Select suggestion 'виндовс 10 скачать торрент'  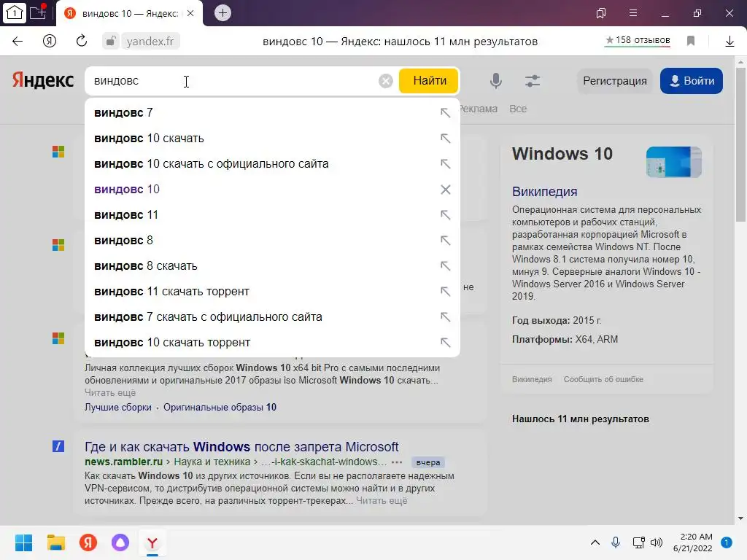272,343
